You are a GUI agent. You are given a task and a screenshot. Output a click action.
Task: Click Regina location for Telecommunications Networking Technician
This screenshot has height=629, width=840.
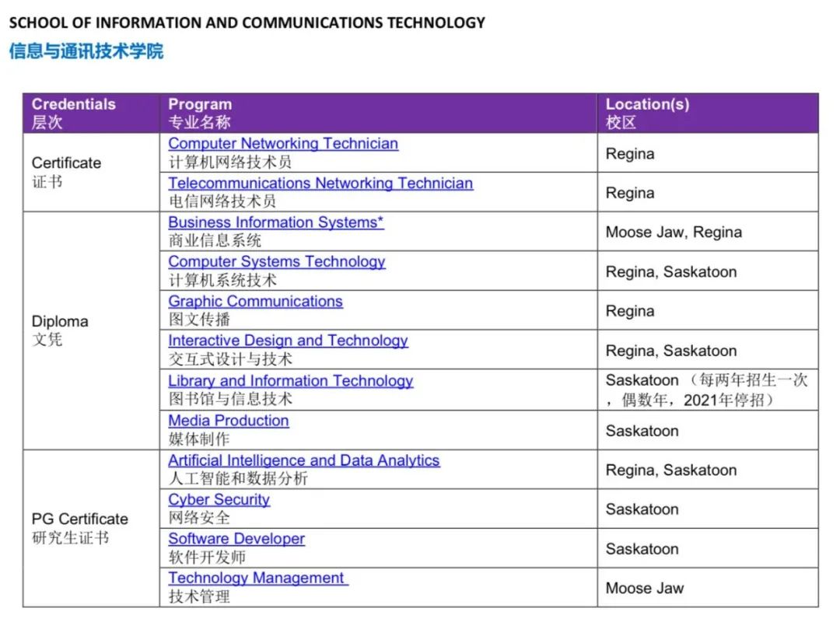(708, 192)
